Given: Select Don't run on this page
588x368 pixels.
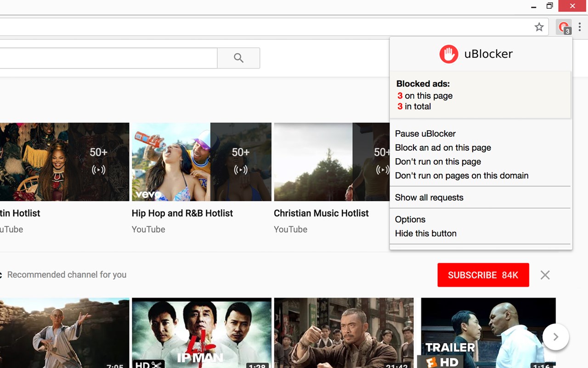Looking at the screenshot, I should click(x=438, y=161).
